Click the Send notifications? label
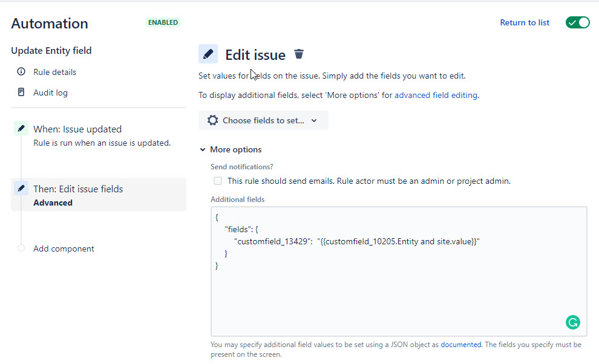Screen dimensions: 599x364 (x=242, y=166)
